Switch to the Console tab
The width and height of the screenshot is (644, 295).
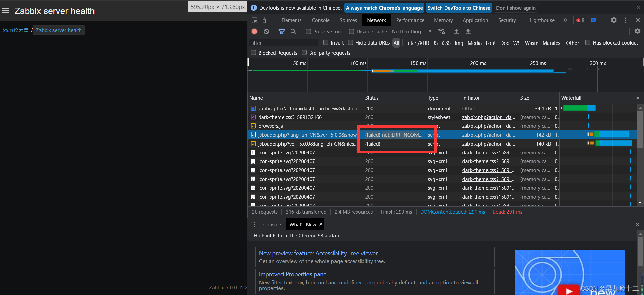coord(321,20)
